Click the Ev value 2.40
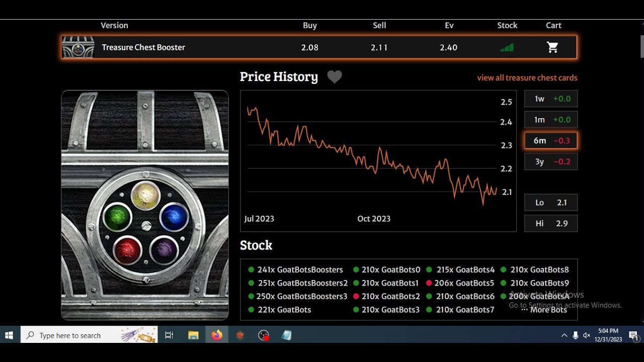The width and height of the screenshot is (644, 362). coord(449,47)
